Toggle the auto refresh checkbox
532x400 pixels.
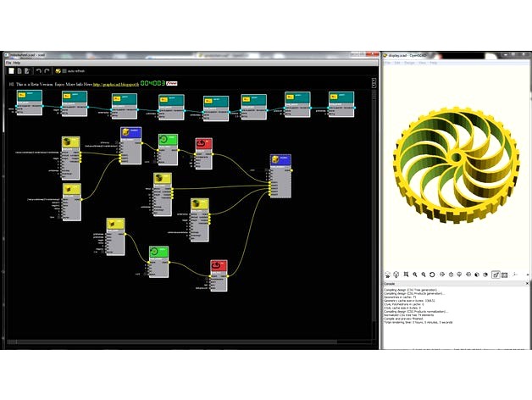[64, 71]
